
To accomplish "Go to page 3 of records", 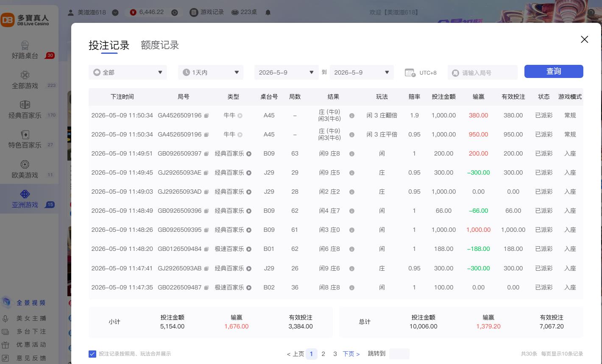I will tap(335, 354).
